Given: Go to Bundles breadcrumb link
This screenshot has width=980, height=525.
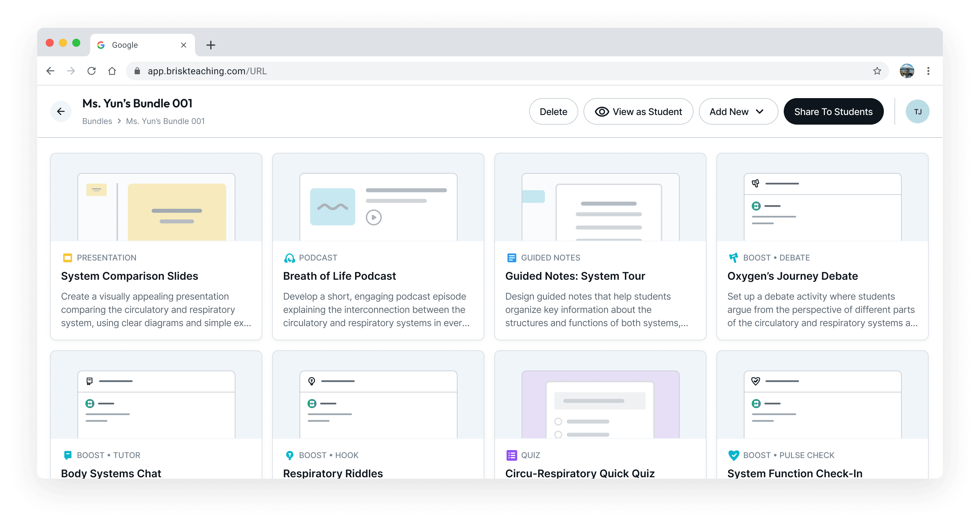Looking at the screenshot, I should pos(97,121).
